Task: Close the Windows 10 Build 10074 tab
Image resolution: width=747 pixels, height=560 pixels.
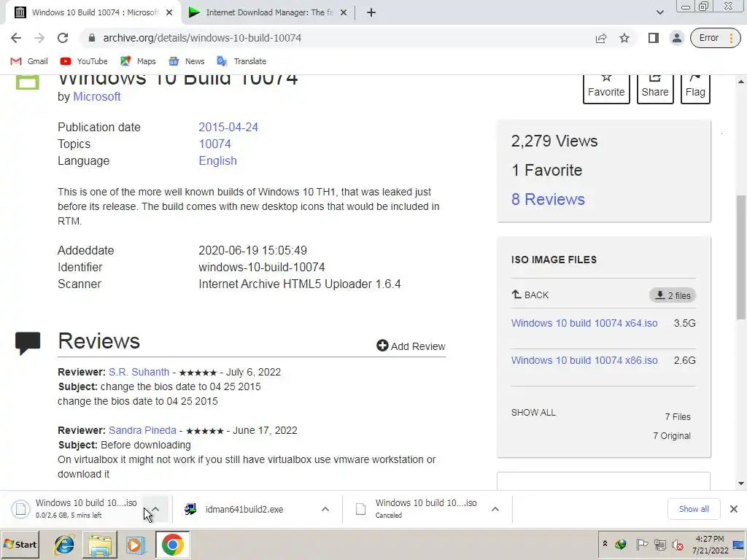Action: click(169, 13)
